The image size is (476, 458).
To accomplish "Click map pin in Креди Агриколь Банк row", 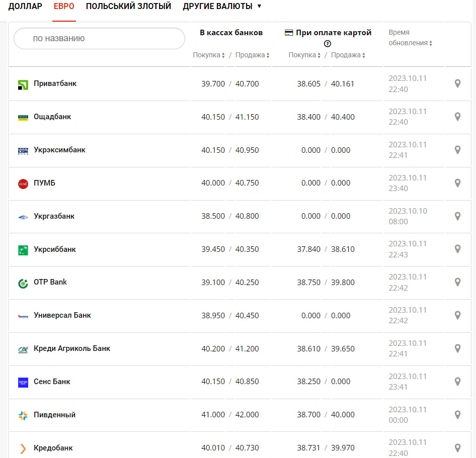I will coord(457,348).
